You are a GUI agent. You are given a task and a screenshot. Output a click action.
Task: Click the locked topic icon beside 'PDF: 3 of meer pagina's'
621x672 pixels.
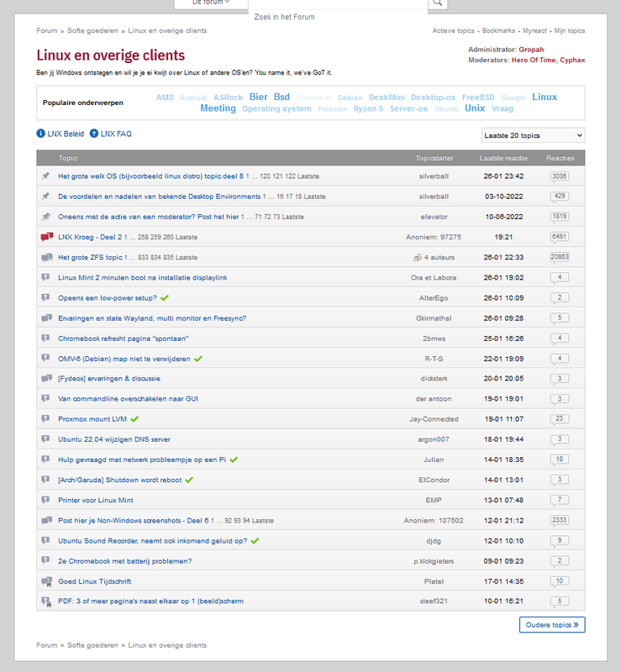(x=46, y=601)
